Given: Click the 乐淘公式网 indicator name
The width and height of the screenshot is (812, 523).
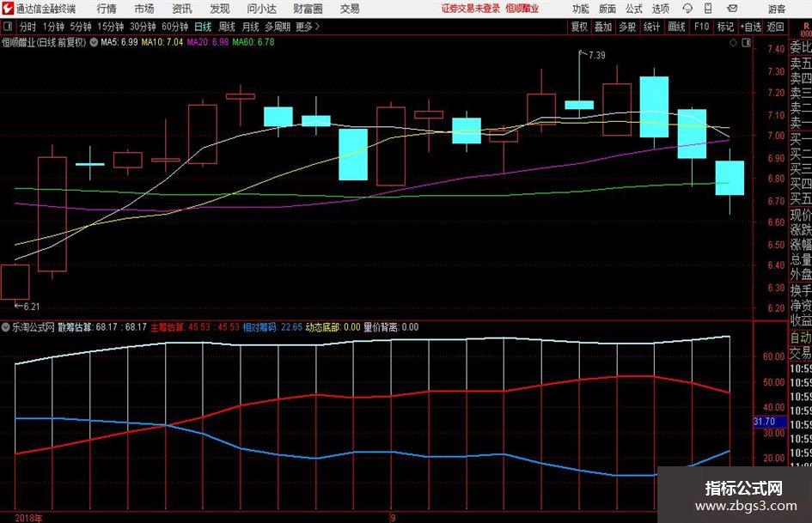Looking at the screenshot, I should [34, 327].
